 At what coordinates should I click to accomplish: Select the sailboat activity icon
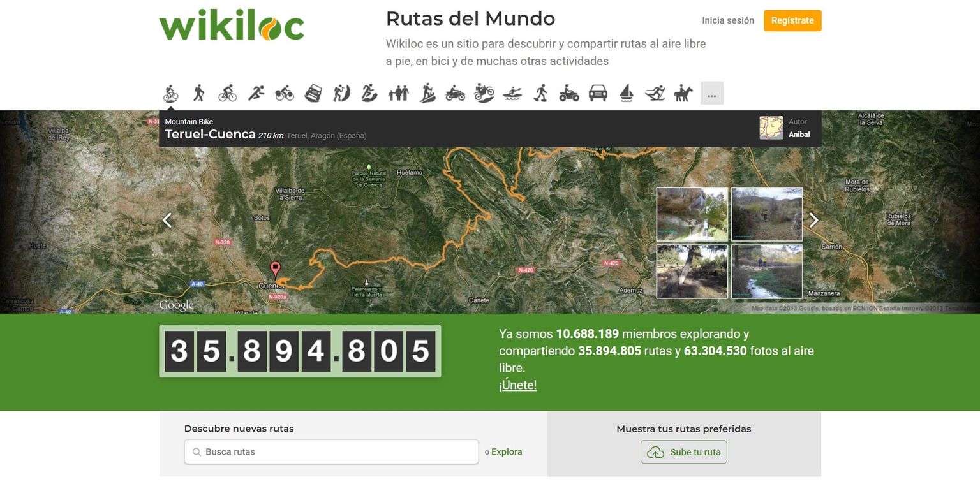(627, 93)
